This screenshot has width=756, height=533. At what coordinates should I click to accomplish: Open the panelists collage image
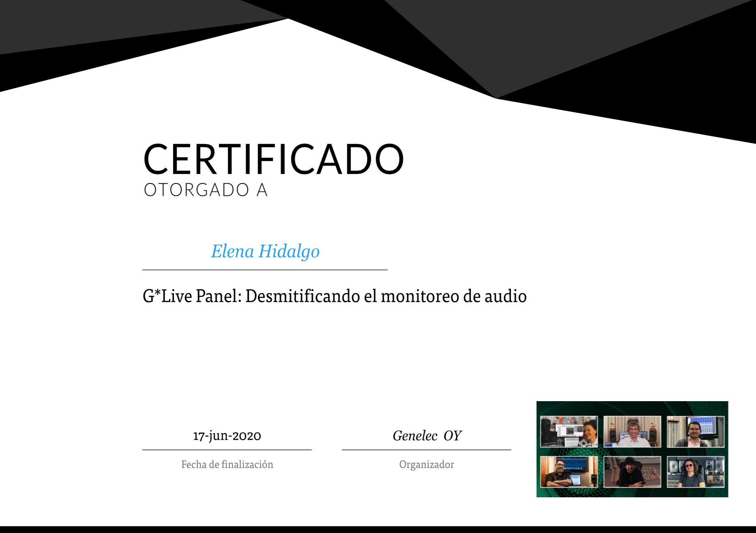tap(632, 449)
